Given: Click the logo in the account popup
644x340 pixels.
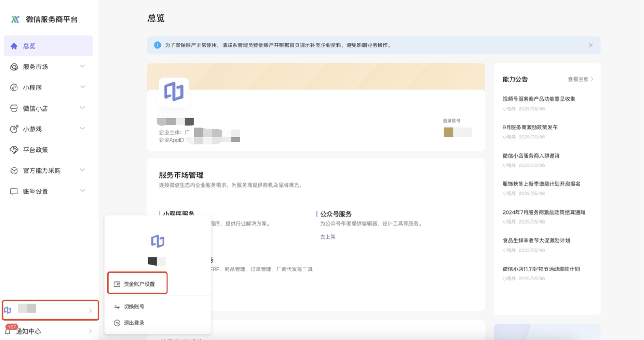Looking at the screenshot, I should (x=157, y=241).
